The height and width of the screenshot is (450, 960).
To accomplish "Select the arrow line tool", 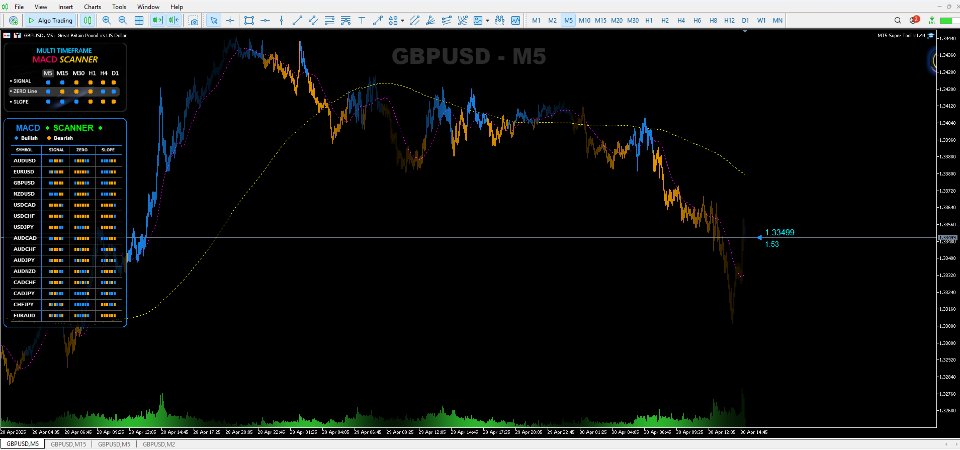I will pyautogui.click(x=378, y=20).
